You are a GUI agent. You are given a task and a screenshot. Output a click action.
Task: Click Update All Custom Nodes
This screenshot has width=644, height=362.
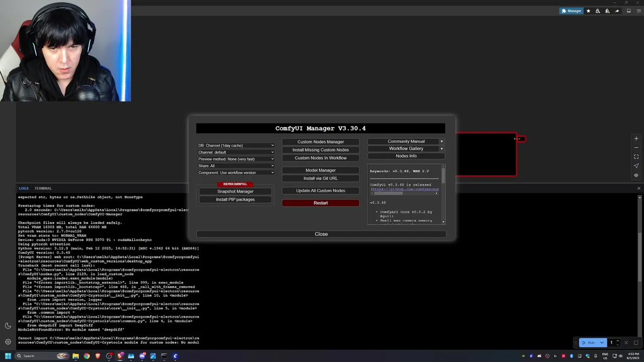[x=320, y=191]
